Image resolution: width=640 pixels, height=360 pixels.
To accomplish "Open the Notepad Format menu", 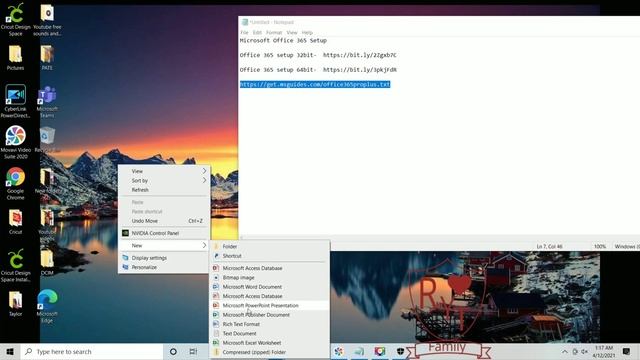I will pos(274,32).
